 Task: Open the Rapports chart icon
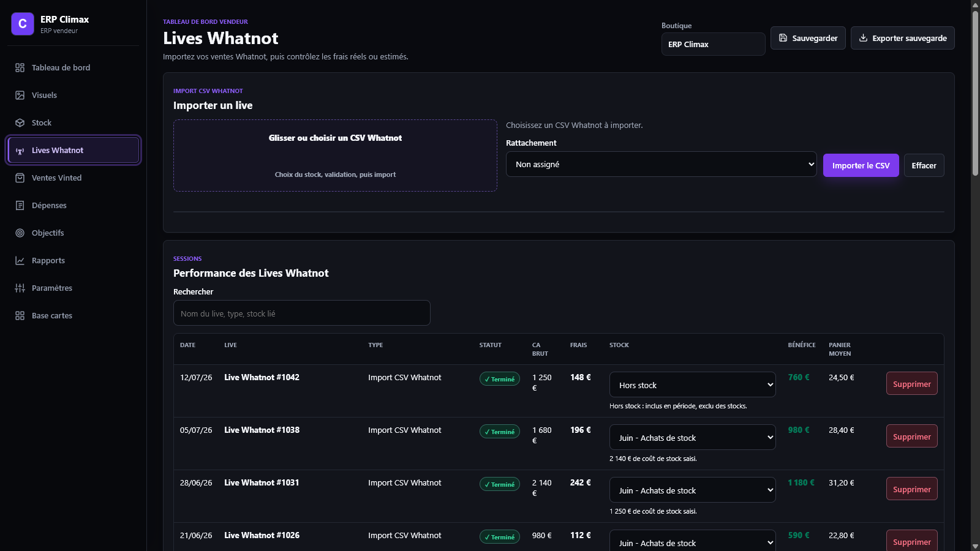tap(20, 260)
